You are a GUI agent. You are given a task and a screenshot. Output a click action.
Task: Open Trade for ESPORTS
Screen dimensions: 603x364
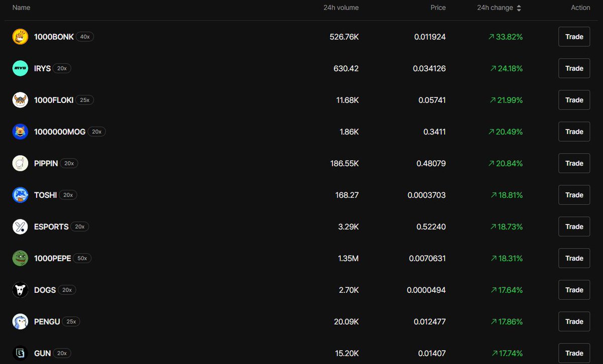click(x=574, y=226)
